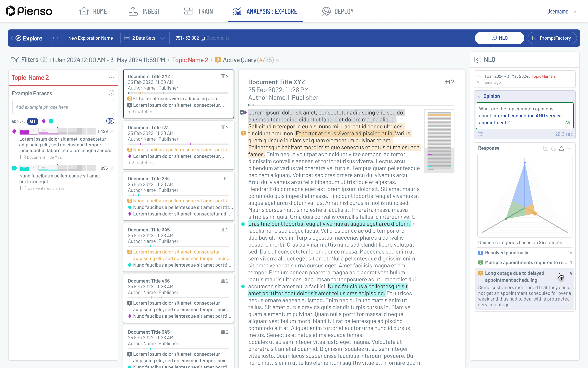The width and height of the screenshot is (588, 368).
Task: Open PromptFactory
Action: click(552, 38)
